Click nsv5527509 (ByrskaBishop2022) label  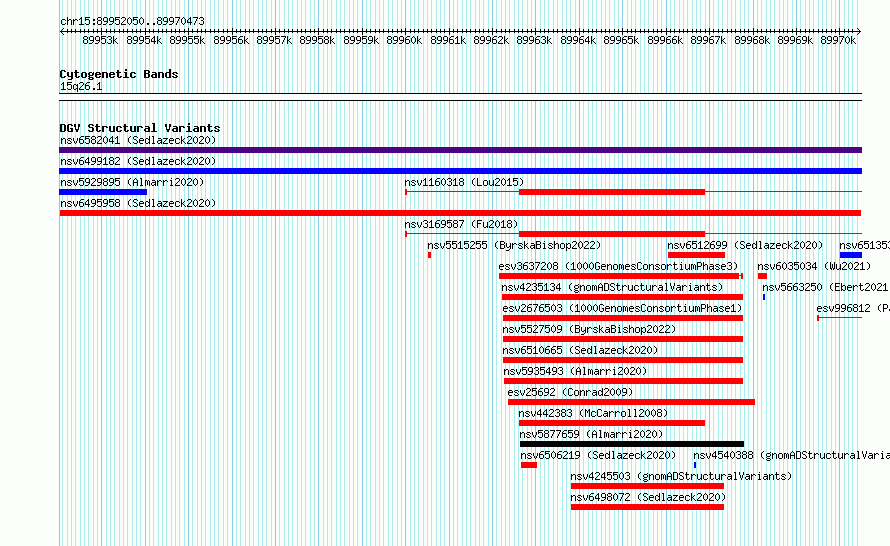point(589,329)
